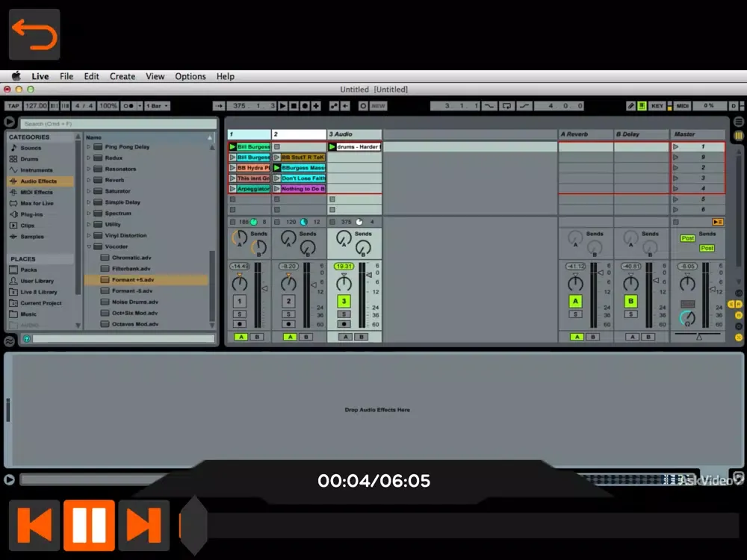The image size is (747, 560).
Task: Toggle the computer MIDI keyboard button
Action: pos(642,106)
